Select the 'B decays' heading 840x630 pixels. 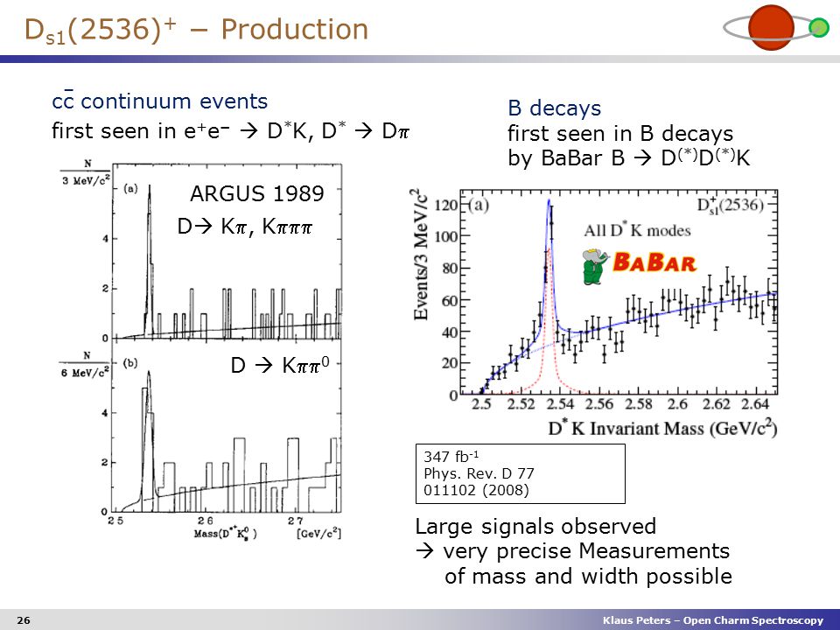coord(555,108)
